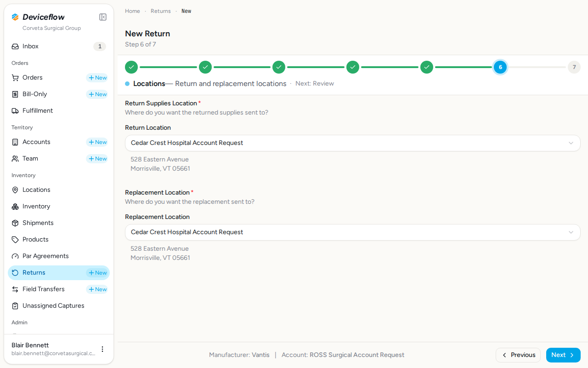
Task: Expand the Replacement Location dropdown
Action: (x=353, y=232)
